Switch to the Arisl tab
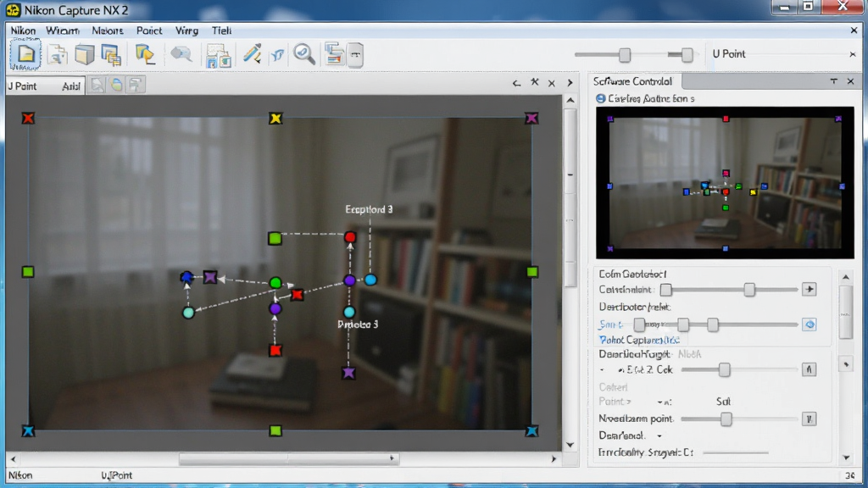Screen dimensions: 868x488 [71, 86]
